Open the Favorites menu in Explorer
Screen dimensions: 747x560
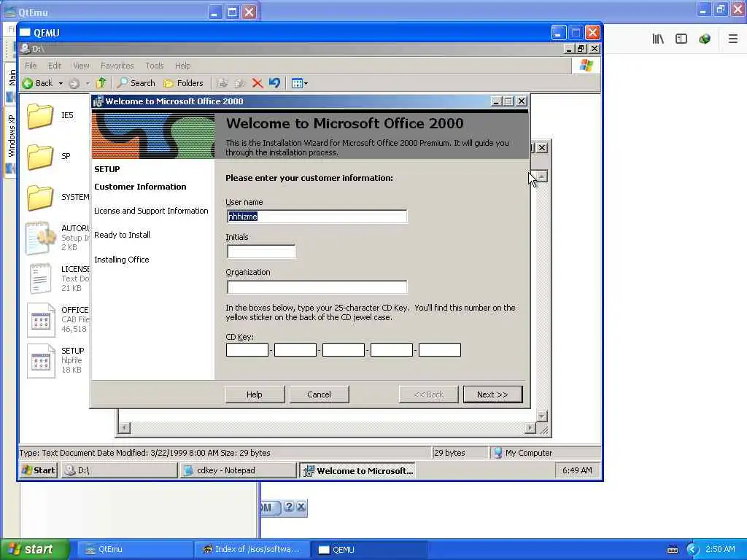tap(117, 66)
